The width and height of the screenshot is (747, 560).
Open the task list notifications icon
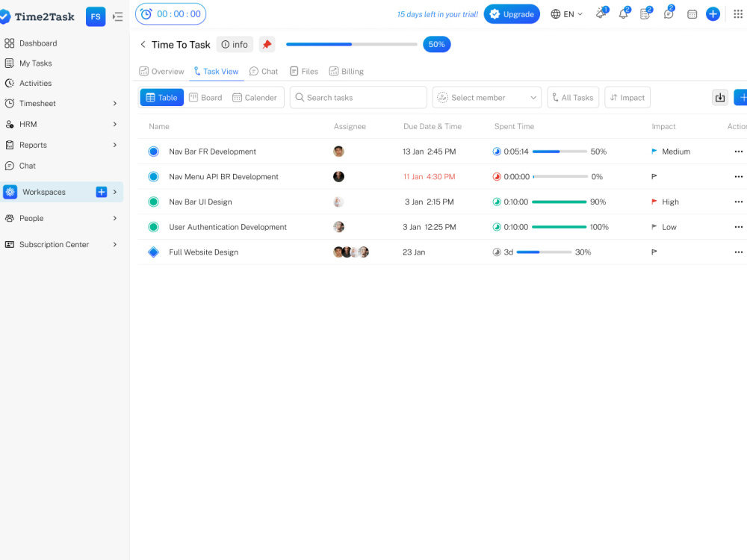coord(645,13)
